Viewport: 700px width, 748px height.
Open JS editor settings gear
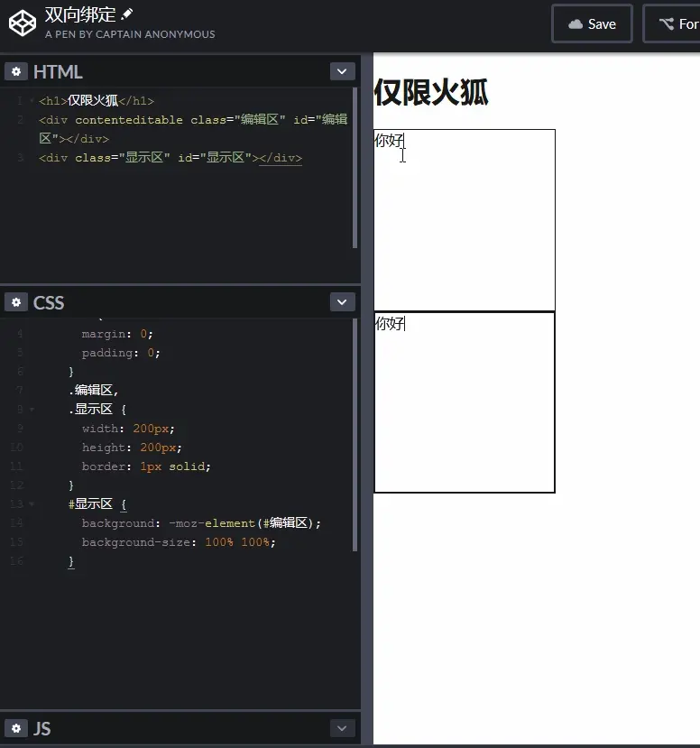(x=16, y=728)
